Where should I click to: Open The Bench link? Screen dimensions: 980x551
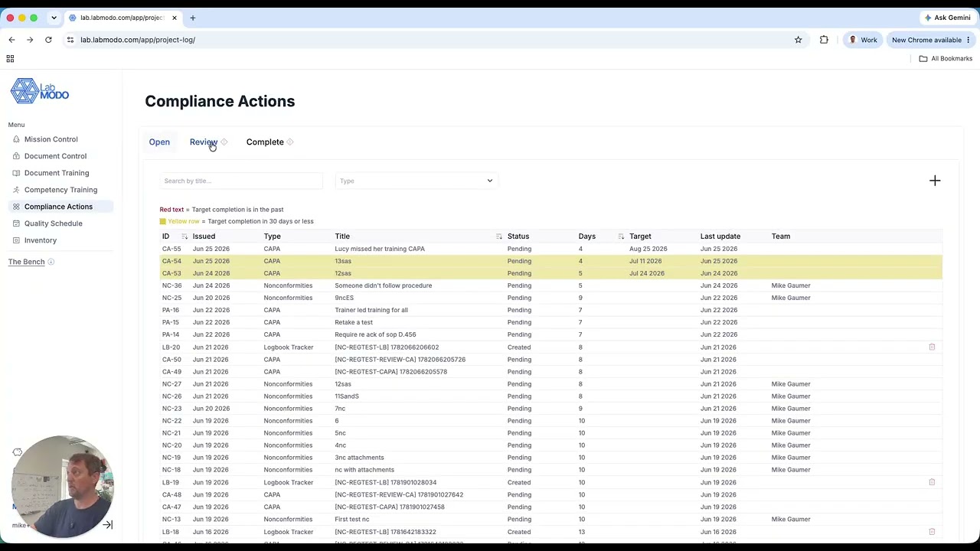pos(27,262)
